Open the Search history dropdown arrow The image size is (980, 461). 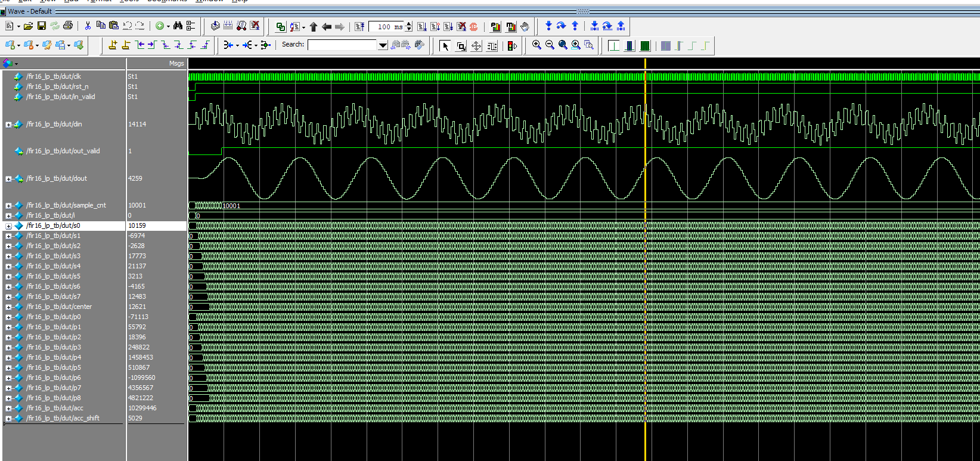(x=383, y=45)
